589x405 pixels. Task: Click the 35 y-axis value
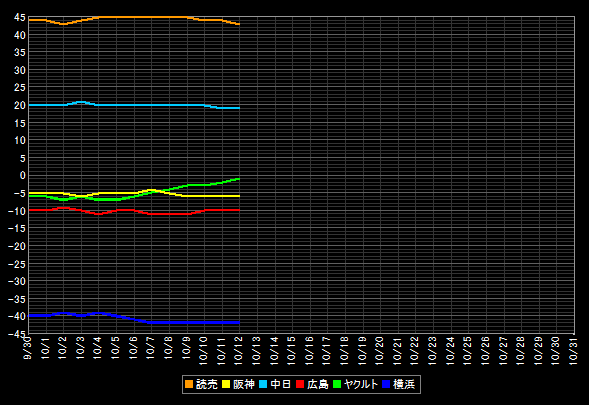coord(20,53)
